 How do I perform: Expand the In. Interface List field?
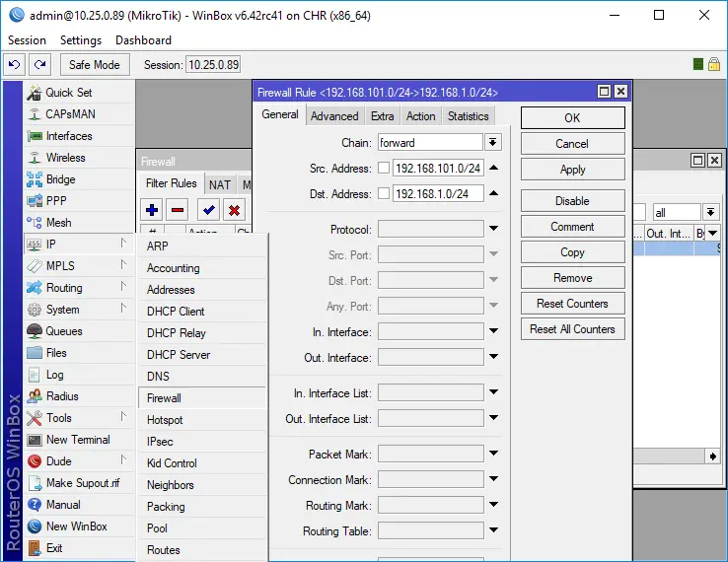coord(493,392)
